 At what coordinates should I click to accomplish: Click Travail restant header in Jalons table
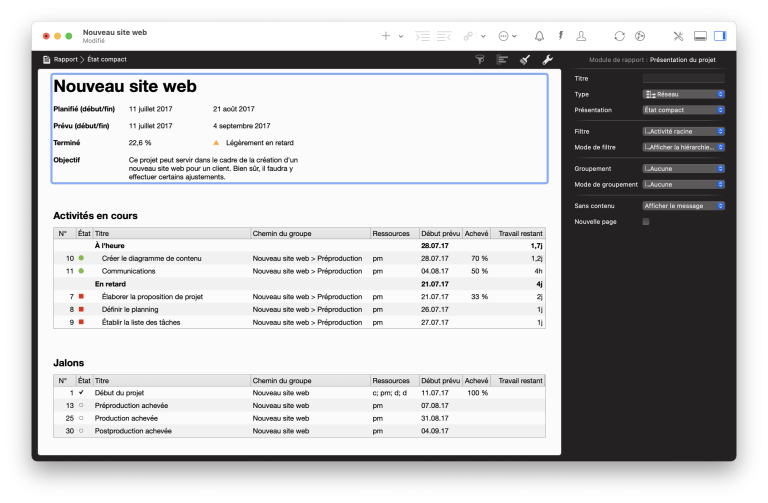coord(520,381)
